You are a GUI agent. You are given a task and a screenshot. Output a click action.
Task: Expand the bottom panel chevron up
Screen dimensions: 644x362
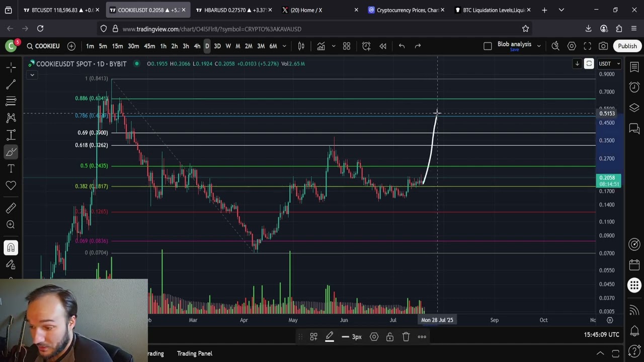click(x=600, y=353)
